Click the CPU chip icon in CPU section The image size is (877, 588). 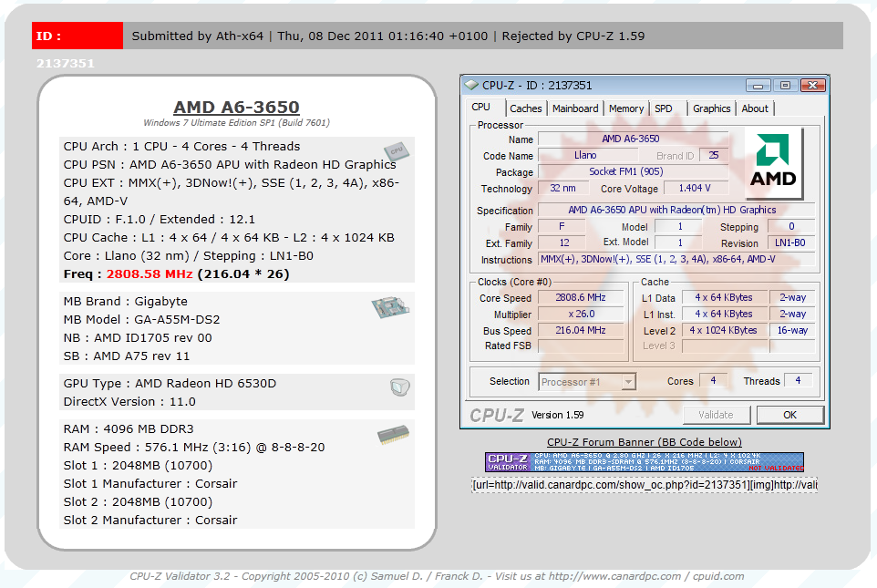click(x=397, y=151)
